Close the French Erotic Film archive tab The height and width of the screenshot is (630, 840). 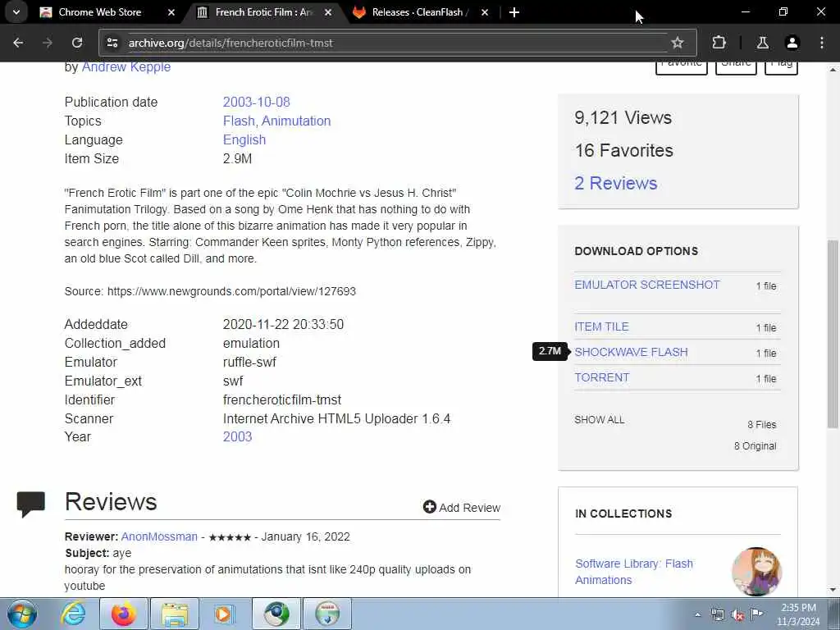tap(328, 11)
